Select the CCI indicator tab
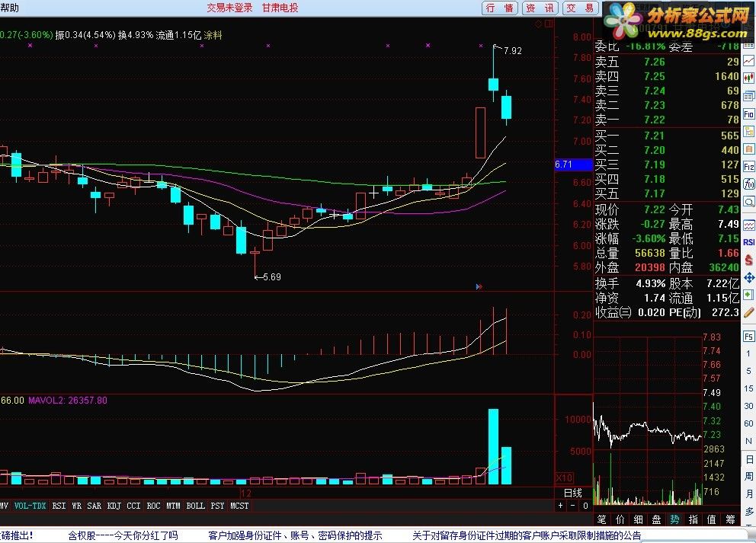Viewport: 756px width, 543px height. click(x=133, y=506)
